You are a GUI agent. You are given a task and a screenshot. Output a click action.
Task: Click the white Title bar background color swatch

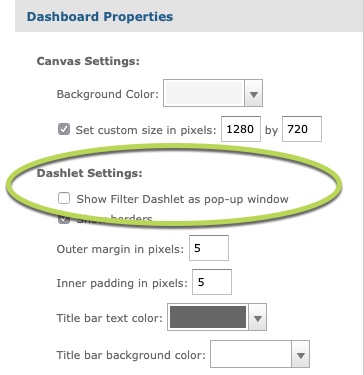coord(251,354)
